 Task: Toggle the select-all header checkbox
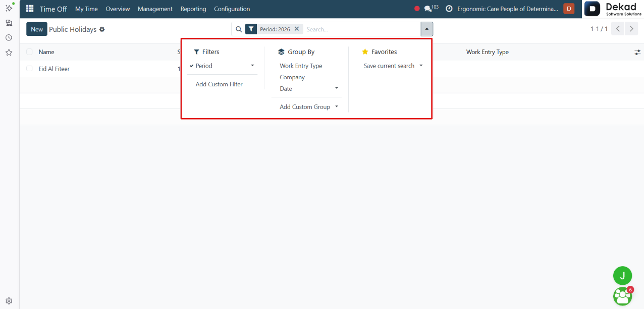29,52
